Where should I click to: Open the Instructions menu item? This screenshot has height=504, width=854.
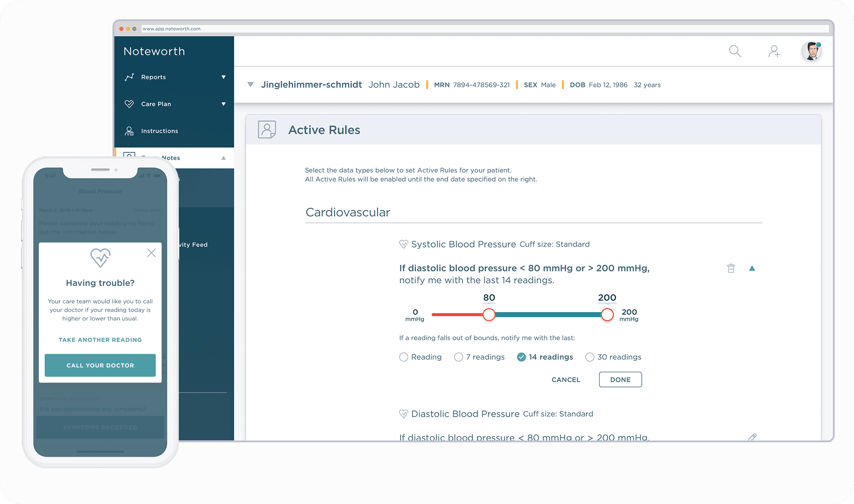[x=159, y=131]
